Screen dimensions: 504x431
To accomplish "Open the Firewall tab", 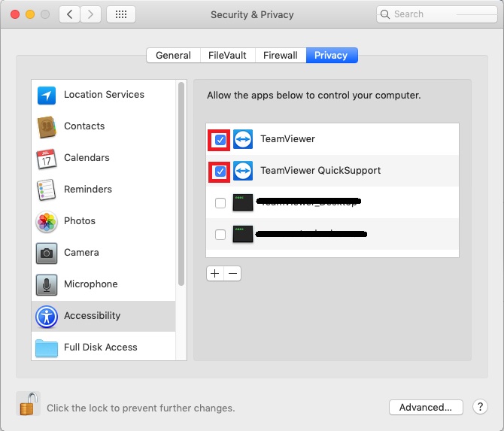I will 281,56.
